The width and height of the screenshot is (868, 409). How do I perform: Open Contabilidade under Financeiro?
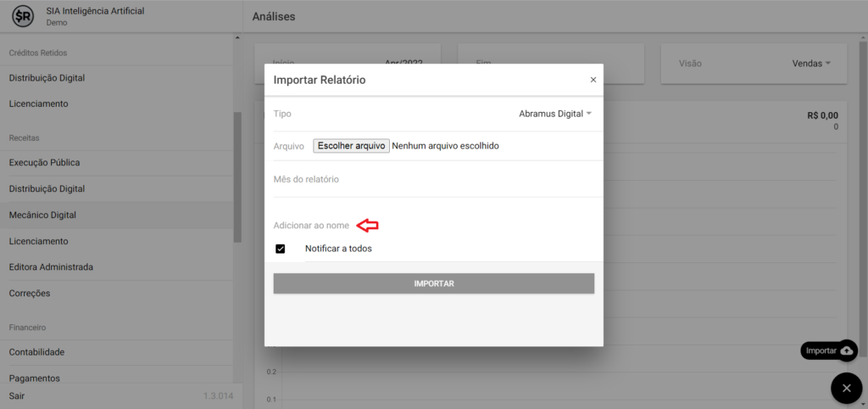(x=36, y=352)
